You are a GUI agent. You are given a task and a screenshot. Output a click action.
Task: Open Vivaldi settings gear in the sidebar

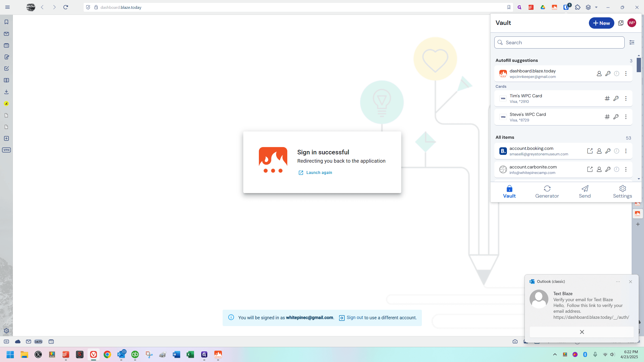coord(7,331)
